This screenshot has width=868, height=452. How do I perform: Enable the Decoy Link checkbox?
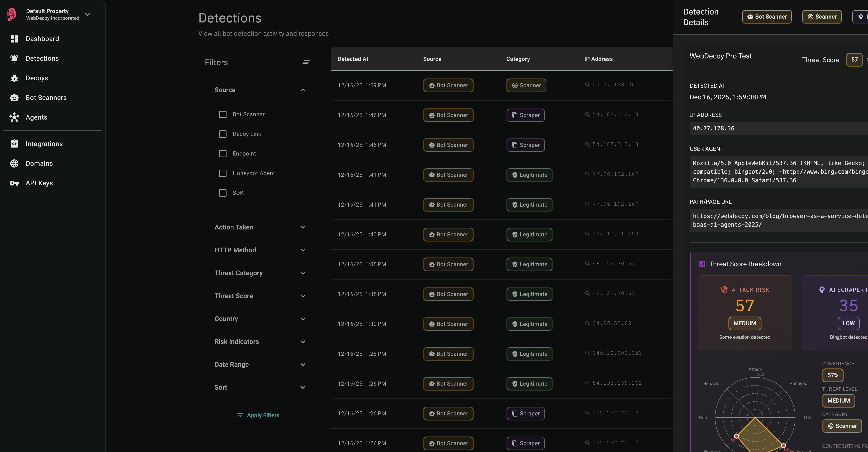223,134
